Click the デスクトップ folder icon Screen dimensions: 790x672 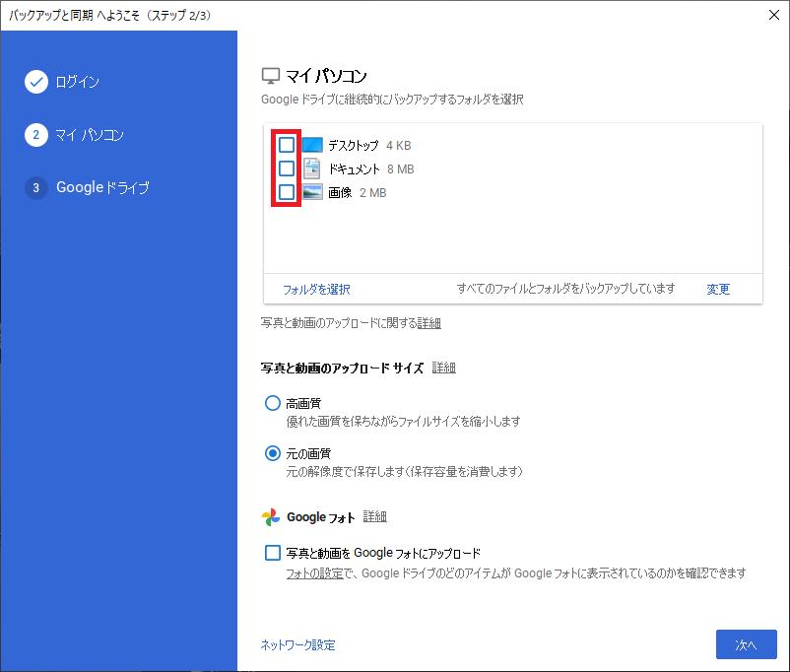click(x=312, y=145)
